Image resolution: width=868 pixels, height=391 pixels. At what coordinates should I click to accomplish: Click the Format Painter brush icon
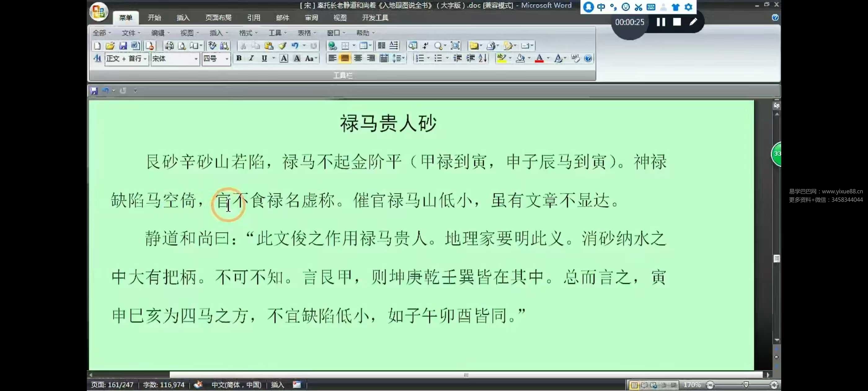pyautogui.click(x=282, y=46)
